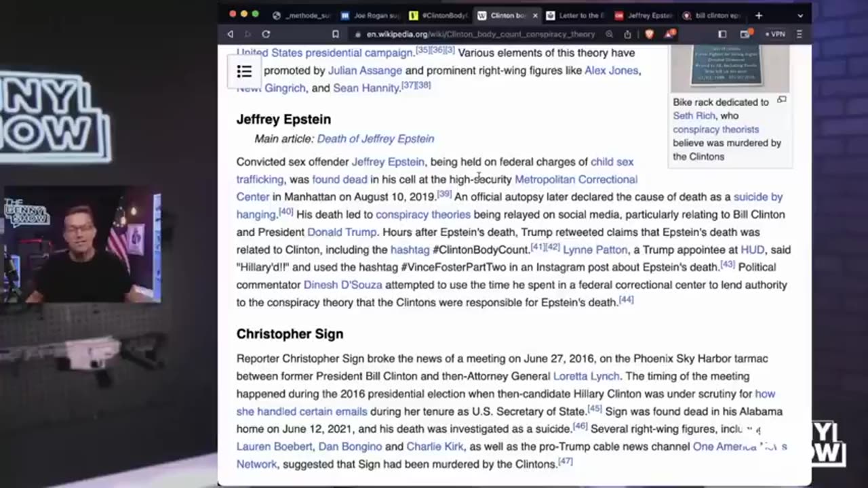Open the Sean Hannity link
868x488 pixels.
pos(366,88)
